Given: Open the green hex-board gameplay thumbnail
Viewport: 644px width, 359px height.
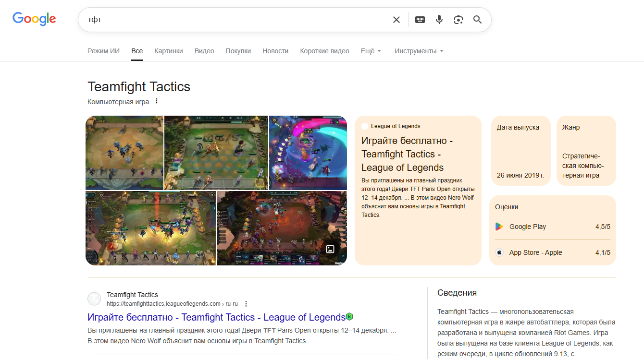Looking at the screenshot, I should click(216, 153).
